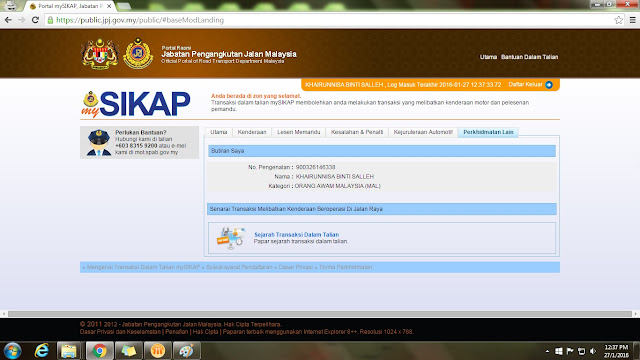The height and width of the screenshot is (360, 640).
Task: Click Terma Perkhidmatan footer link
Action: pos(345,267)
